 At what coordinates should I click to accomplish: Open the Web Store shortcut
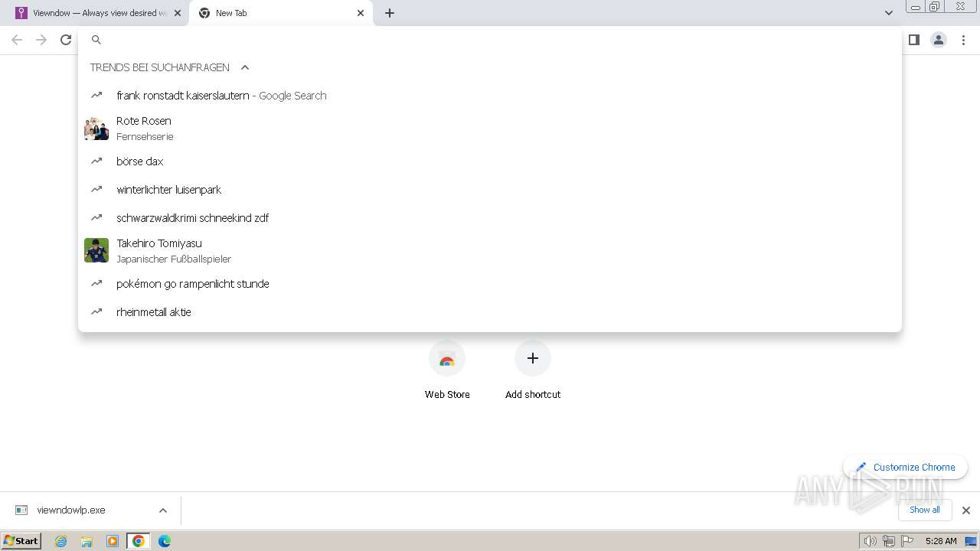[x=447, y=370]
